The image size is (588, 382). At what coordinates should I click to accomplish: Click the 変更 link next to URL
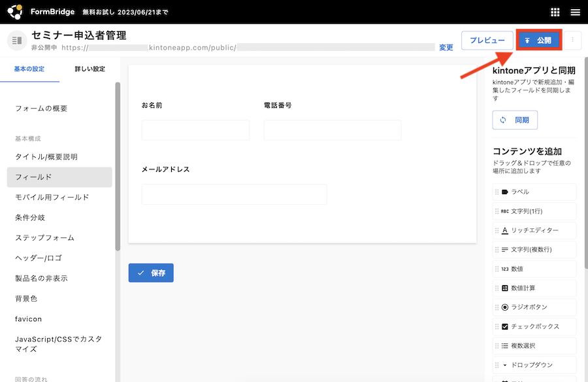click(x=446, y=47)
